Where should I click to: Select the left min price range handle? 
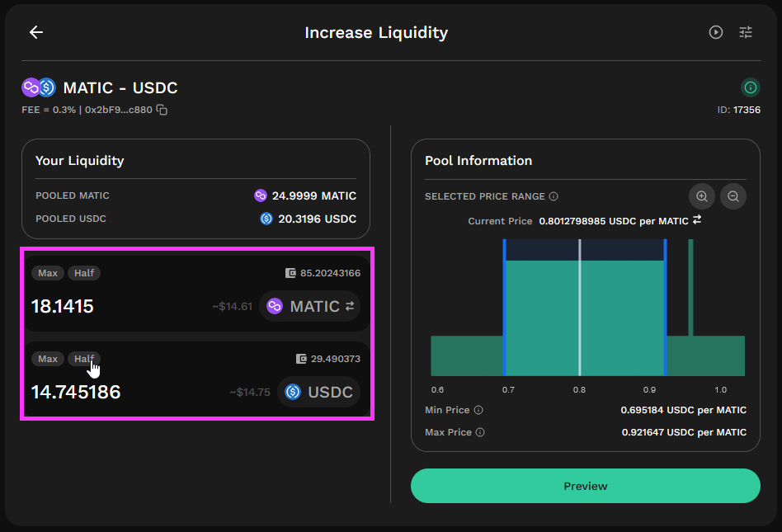tap(504, 307)
